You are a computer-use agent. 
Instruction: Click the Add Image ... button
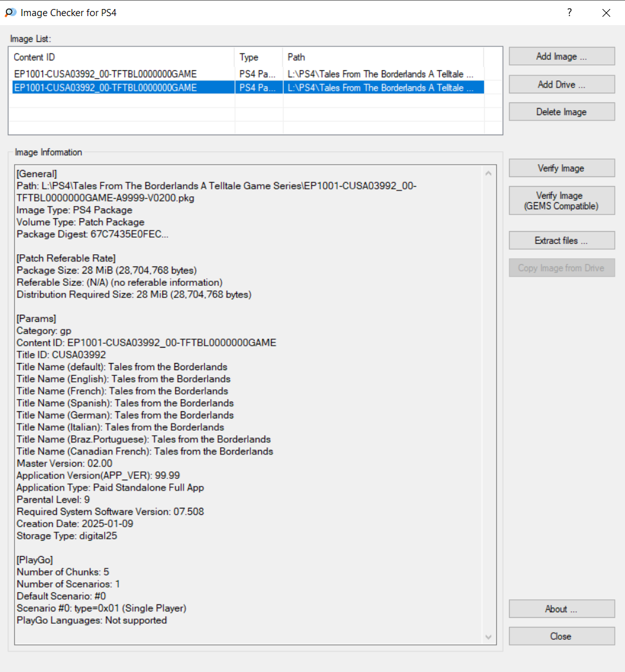point(561,57)
